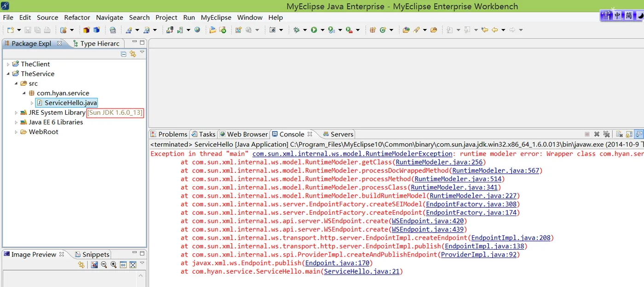This screenshot has width=644, height=287.
Task: Expand the JRE System Library node
Action: coord(16,113)
